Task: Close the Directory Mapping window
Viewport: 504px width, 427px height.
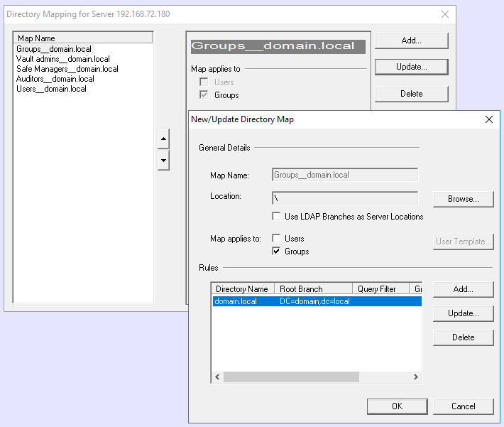Action: (x=445, y=14)
